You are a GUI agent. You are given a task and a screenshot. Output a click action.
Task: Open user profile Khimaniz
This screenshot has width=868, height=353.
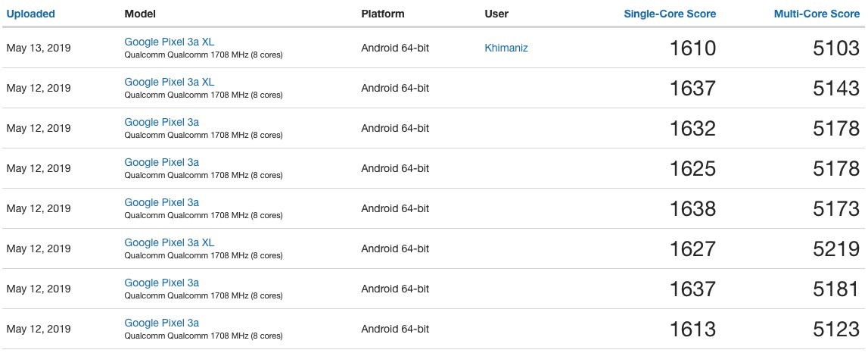tap(506, 48)
